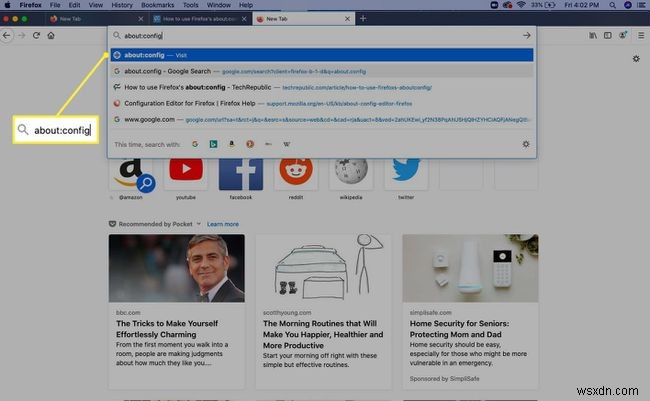The image size is (650, 401).
Task: Close the active New Tab tab
Action: click(x=347, y=19)
